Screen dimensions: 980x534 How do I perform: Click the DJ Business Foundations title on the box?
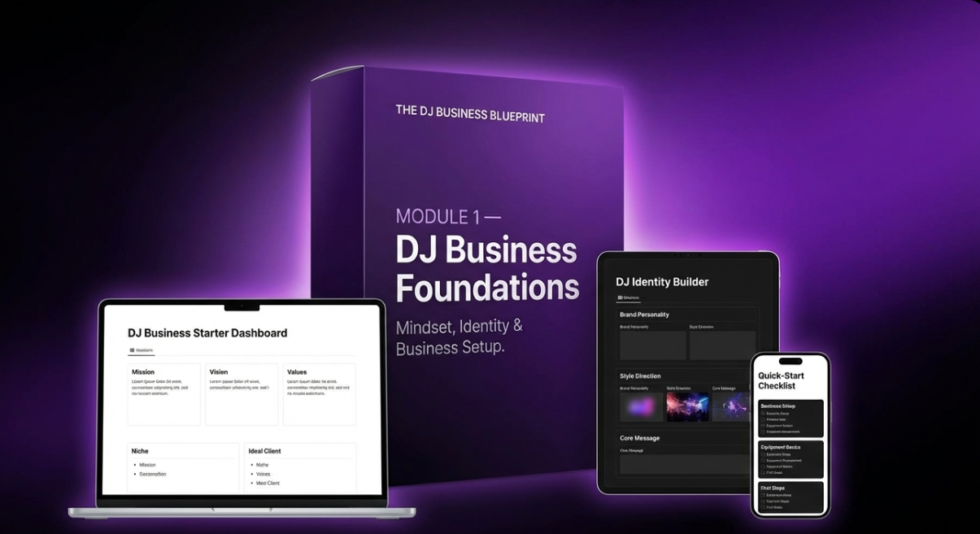click(x=487, y=269)
